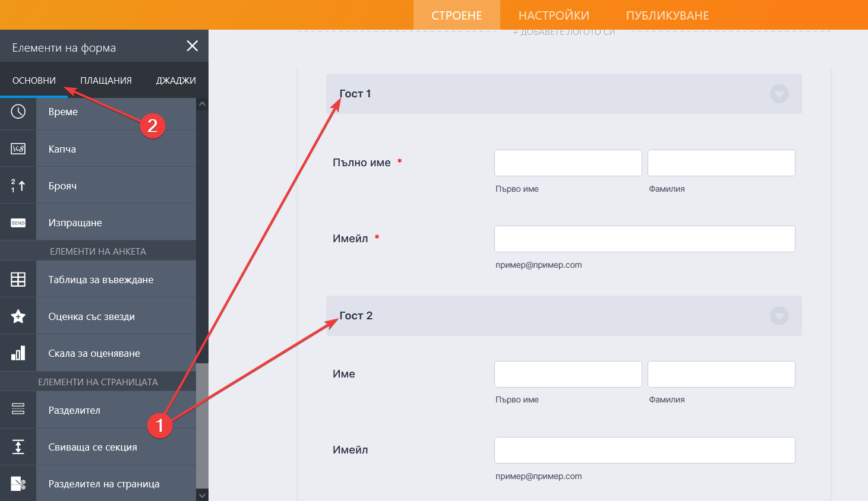
Task: Click the Изпращане send icon
Action: pyautogui.click(x=18, y=223)
